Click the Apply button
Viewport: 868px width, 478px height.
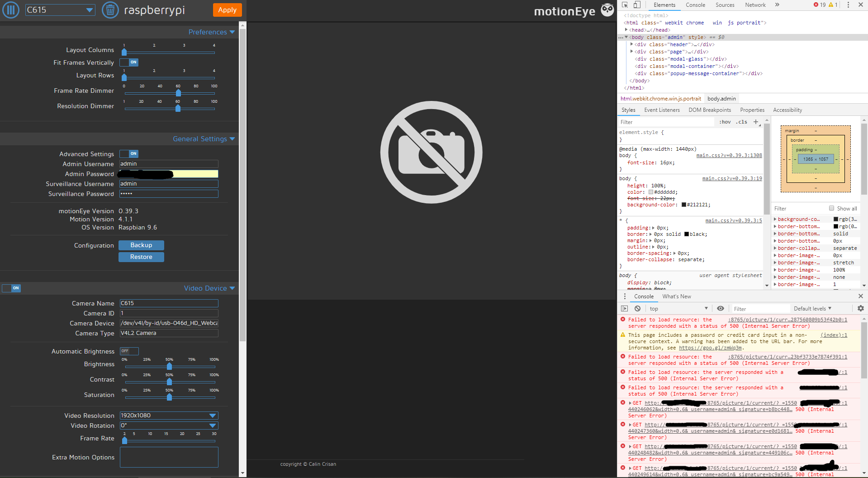(x=227, y=10)
